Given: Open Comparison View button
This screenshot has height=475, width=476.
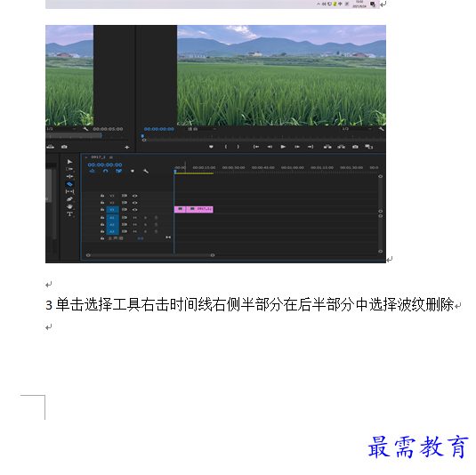Looking at the screenshot, I should coord(369,147).
